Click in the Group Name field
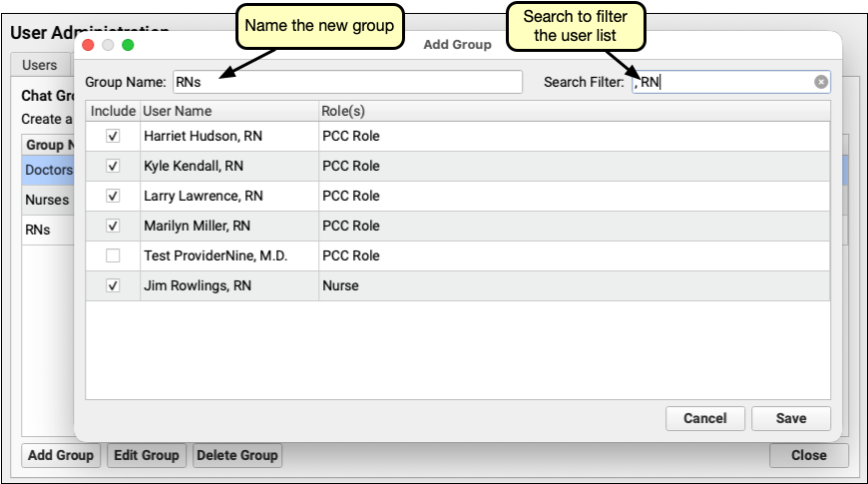The width and height of the screenshot is (868, 484). click(345, 82)
